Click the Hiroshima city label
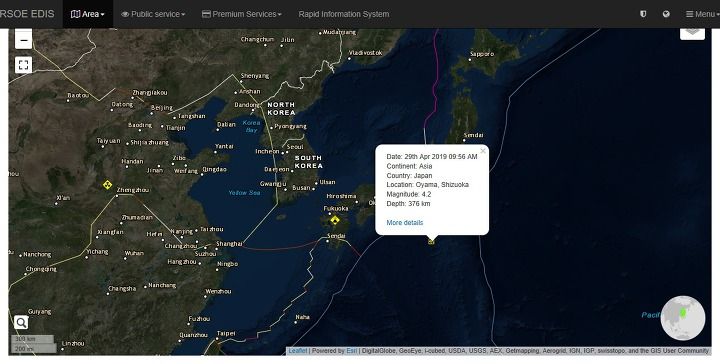The width and height of the screenshot is (720, 364). point(341,196)
